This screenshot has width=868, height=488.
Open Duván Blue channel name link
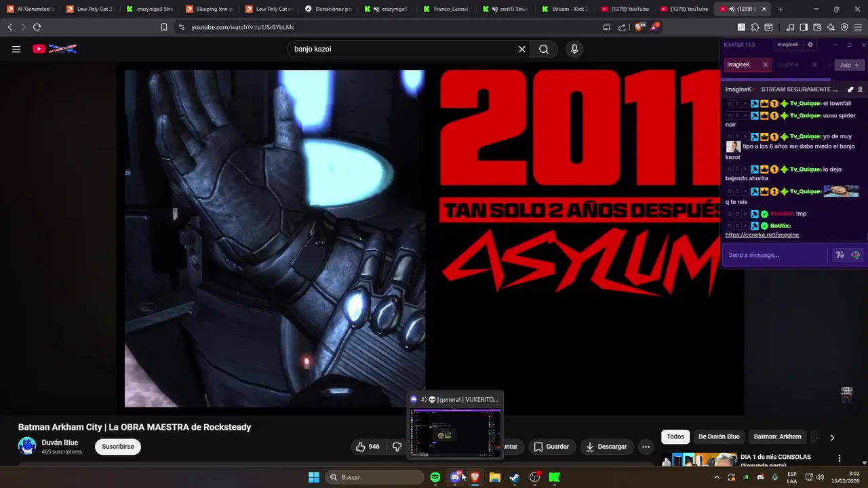click(60, 443)
